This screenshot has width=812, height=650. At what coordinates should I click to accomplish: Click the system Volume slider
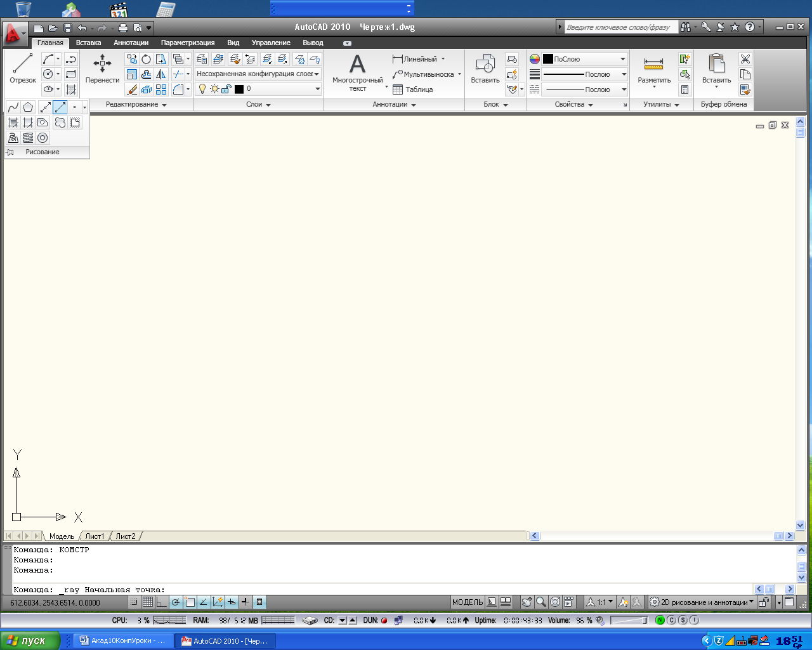click(629, 620)
